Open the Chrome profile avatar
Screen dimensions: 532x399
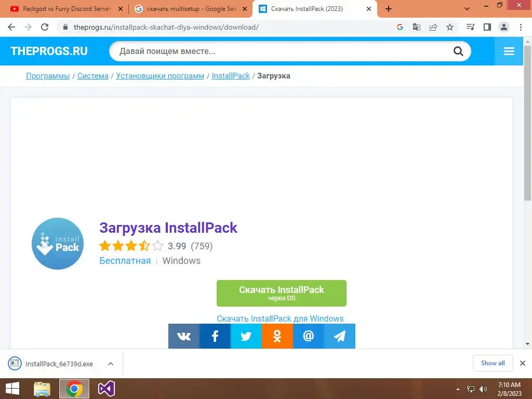[504, 27]
